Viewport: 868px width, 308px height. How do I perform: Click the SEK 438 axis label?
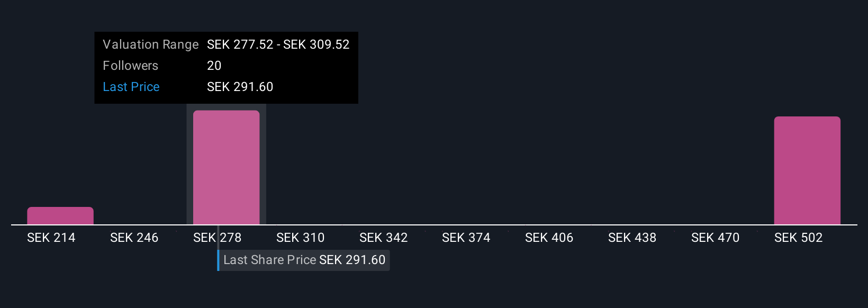[632, 238]
